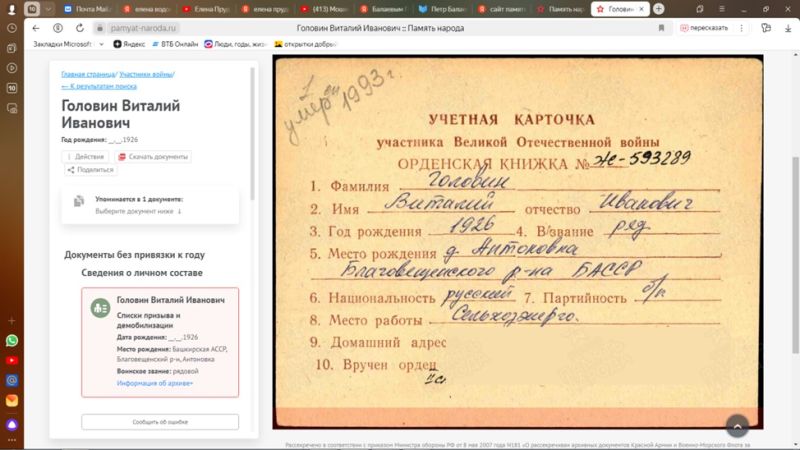800x450 pixels.
Task: Open the browser main menu icon
Action: (721, 9)
